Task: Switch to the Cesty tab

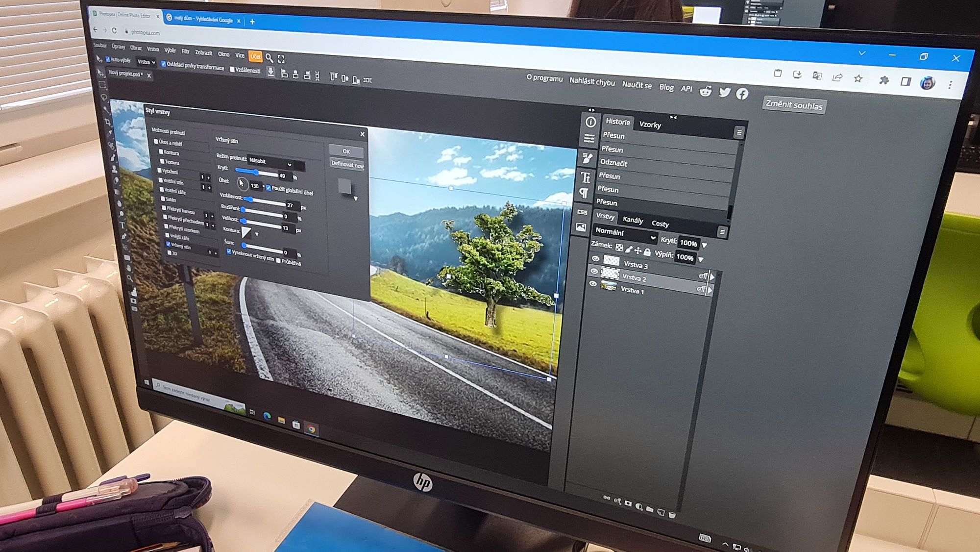Action: (x=660, y=224)
